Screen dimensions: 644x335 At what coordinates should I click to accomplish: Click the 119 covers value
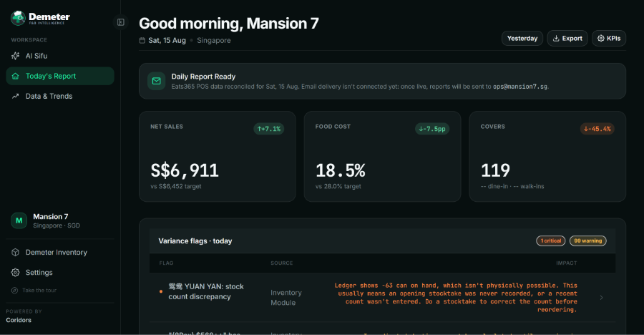pyautogui.click(x=495, y=170)
